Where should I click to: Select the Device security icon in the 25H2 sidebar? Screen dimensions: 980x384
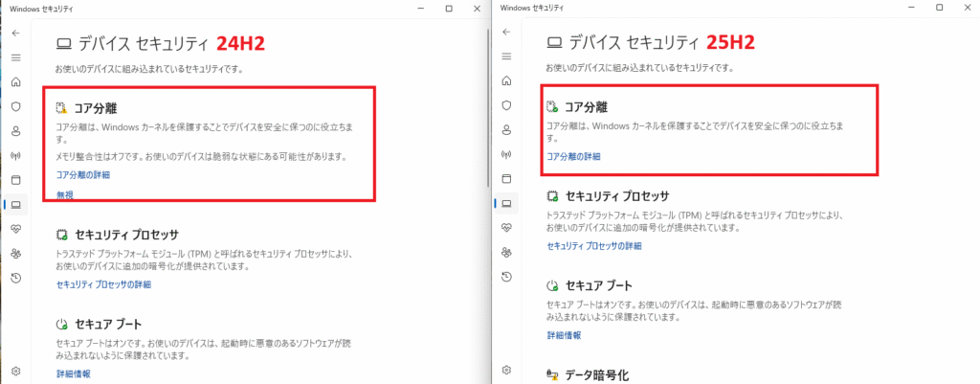coord(505,204)
